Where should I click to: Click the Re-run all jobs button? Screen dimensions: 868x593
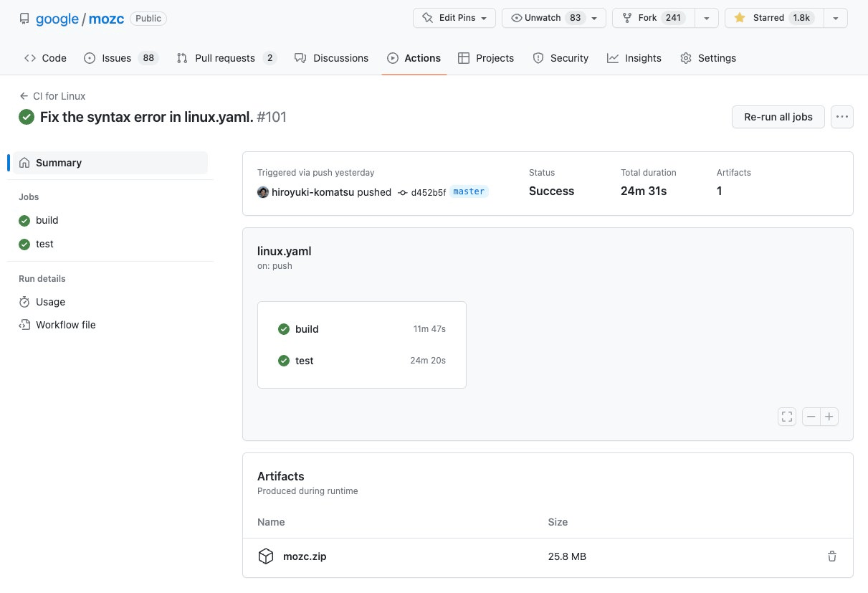pos(778,117)
